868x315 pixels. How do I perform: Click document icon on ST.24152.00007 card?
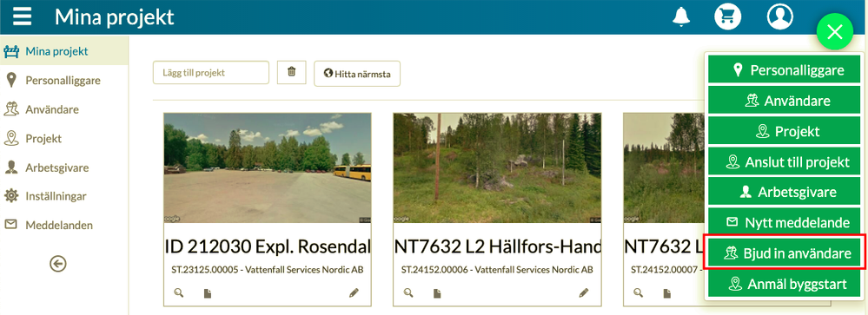(x=667, y=293)
